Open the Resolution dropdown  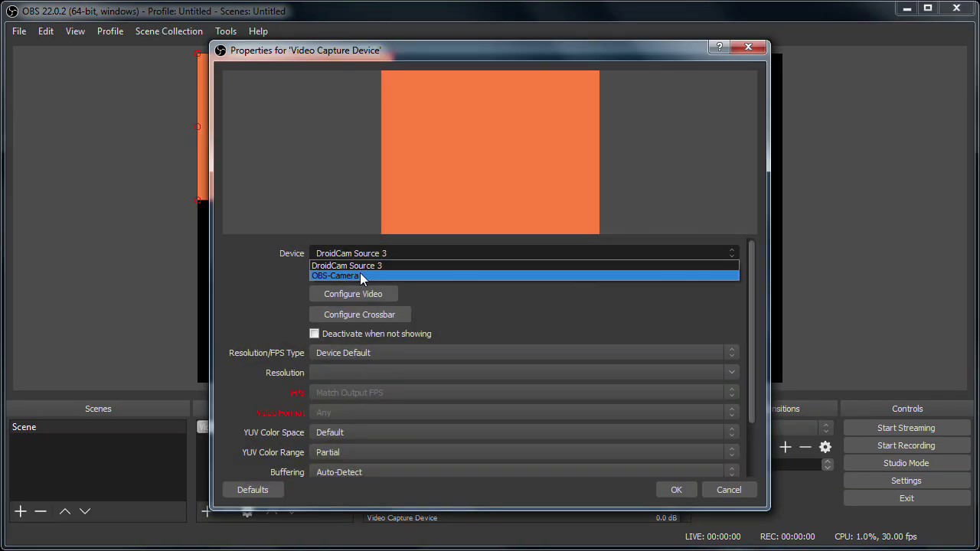(524, 373)
